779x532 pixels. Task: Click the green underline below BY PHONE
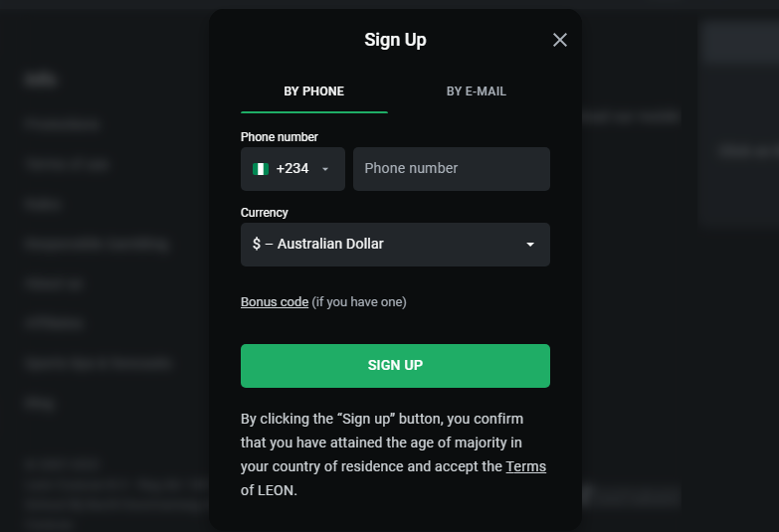[314, 112]
